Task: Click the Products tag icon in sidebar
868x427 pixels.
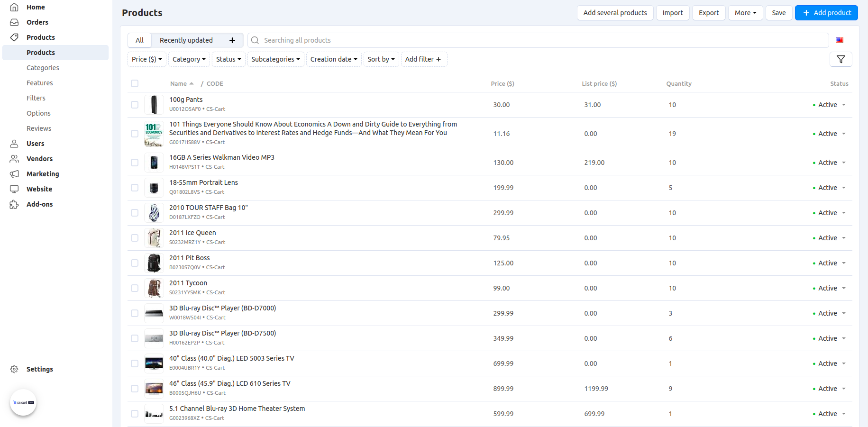Action: [x=14, y=37]
